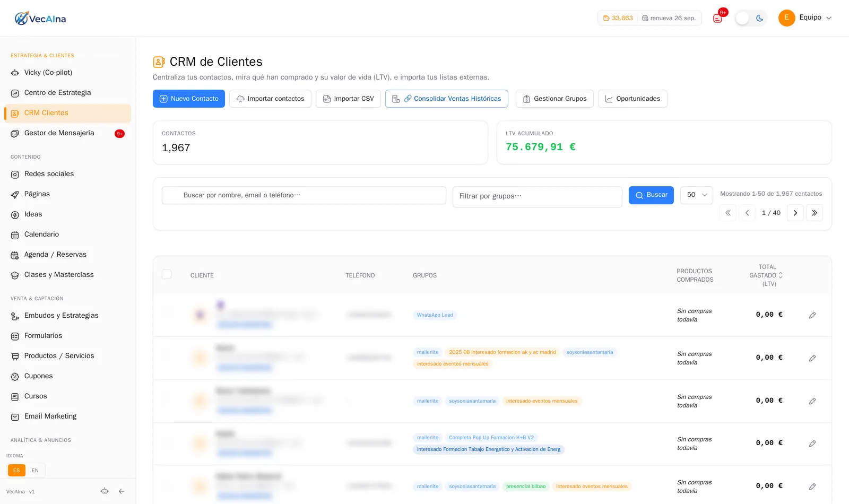Open Productos / Servicios in sidebar
This screenshot has height=504, width=849.
click(67, 356)
